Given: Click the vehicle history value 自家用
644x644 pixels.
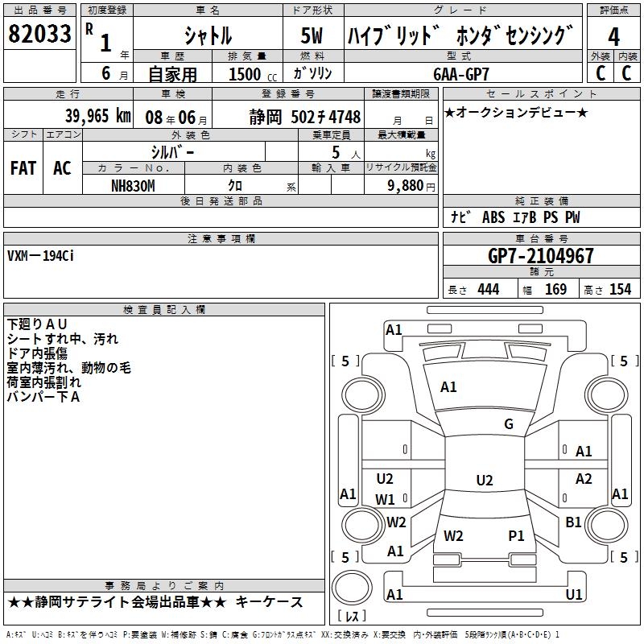Looking at the screenshot, I should (172, 74).
